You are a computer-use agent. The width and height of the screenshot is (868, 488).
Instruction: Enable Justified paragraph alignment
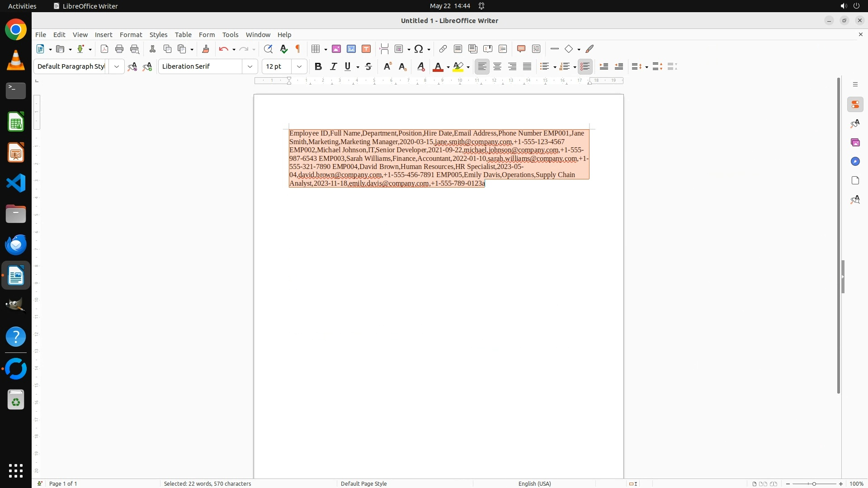pyautogui.click(x=527, y=67)
